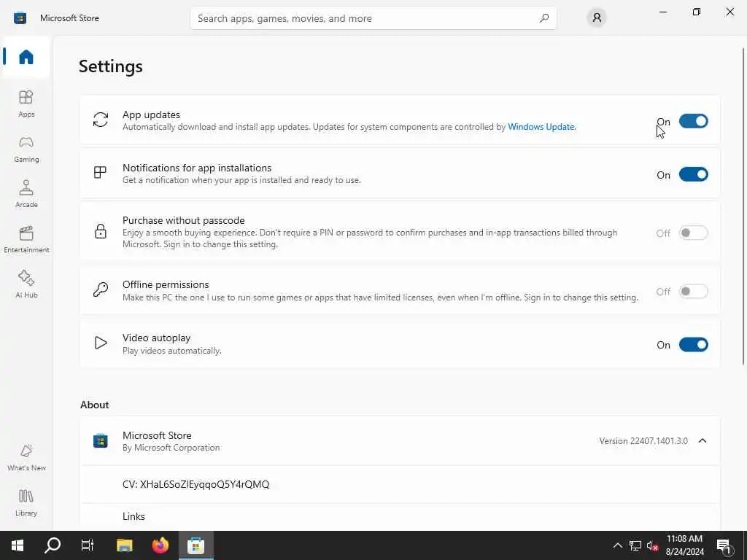The image size is (747, 560).
Task: Click the search magnifier icon
Action: [543, 18]
